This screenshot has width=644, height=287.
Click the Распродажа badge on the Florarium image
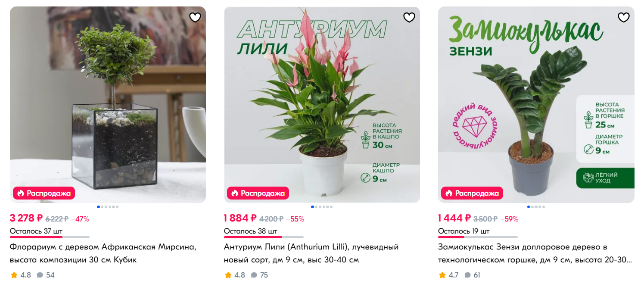coord(44,193)
